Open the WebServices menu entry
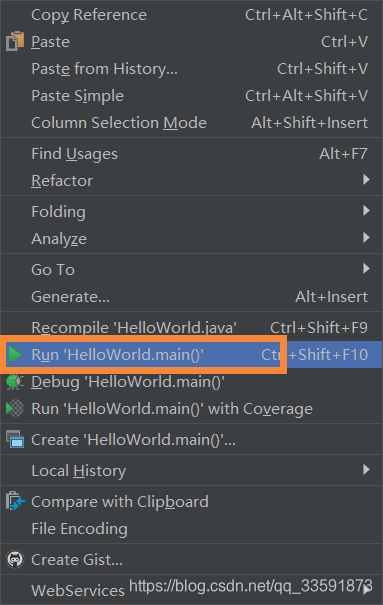Image resolution: width=383 pixels, height=605 pixels. coord(191,590)
